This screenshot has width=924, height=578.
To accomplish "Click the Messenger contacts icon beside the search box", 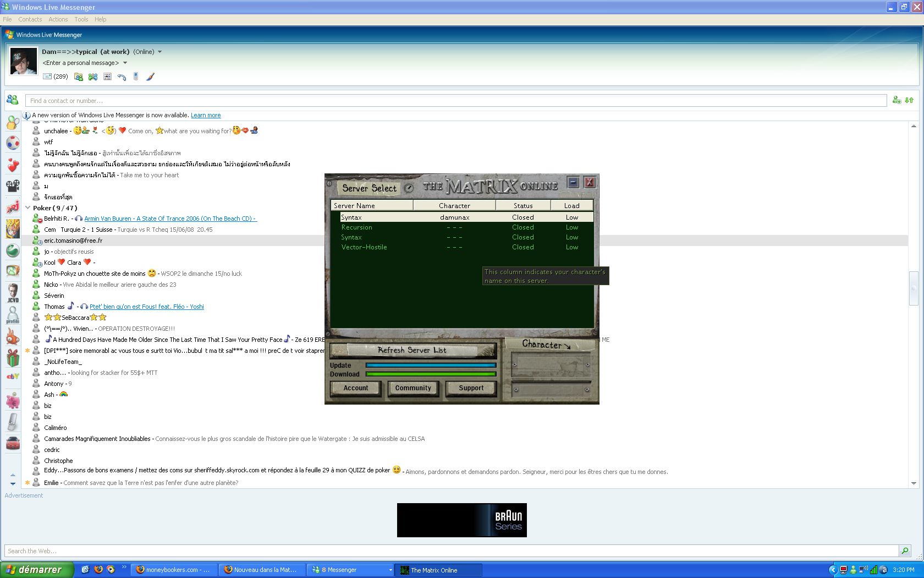I will [12, 100].
